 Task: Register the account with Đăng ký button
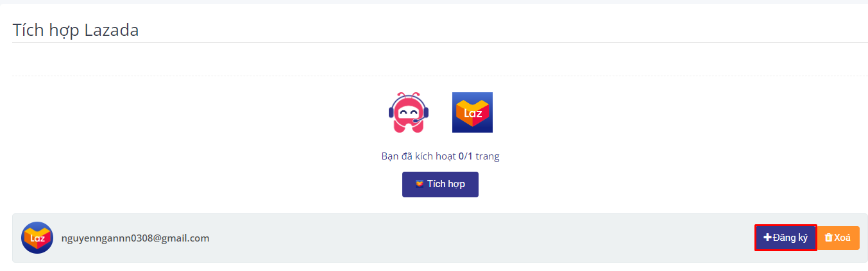click(x=786, y=238)
